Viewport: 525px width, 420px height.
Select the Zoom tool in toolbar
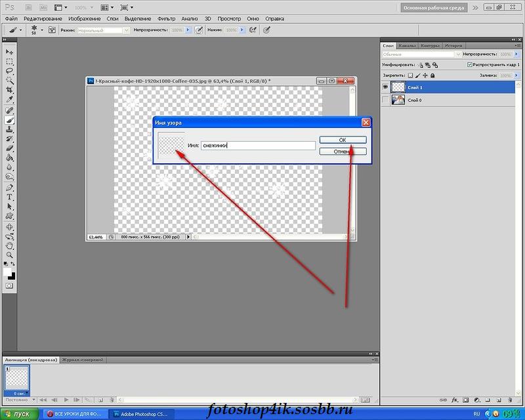click(x=9, y=255)
